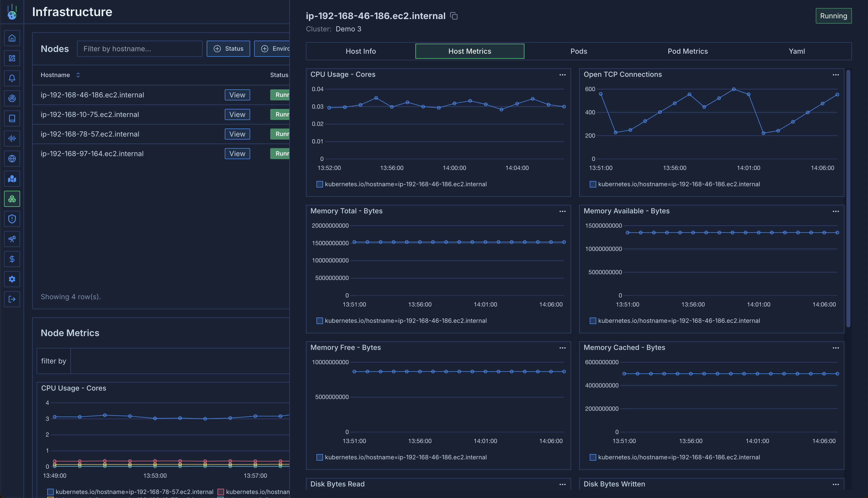Viewport: 868px width, 498px height.
Task: Open the settings gear icon
Action: pyautogui.click(x=12, y=279)
